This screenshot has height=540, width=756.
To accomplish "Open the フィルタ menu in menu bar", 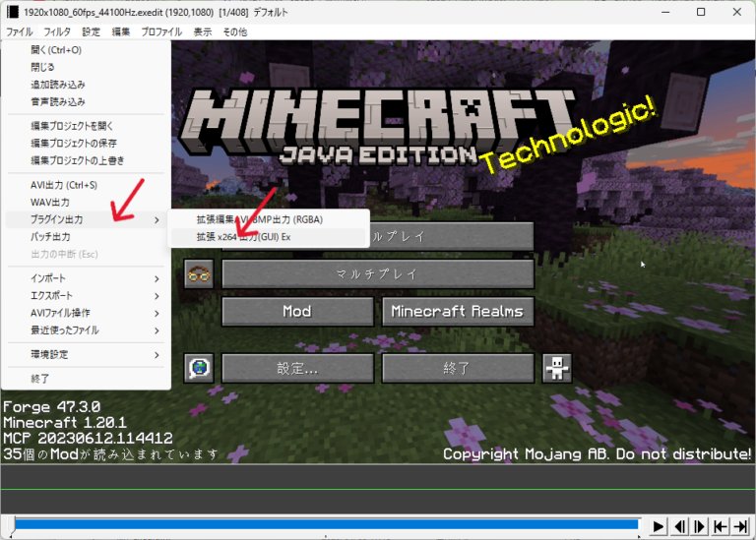I will pyautogui.click(x=57, y=31).
